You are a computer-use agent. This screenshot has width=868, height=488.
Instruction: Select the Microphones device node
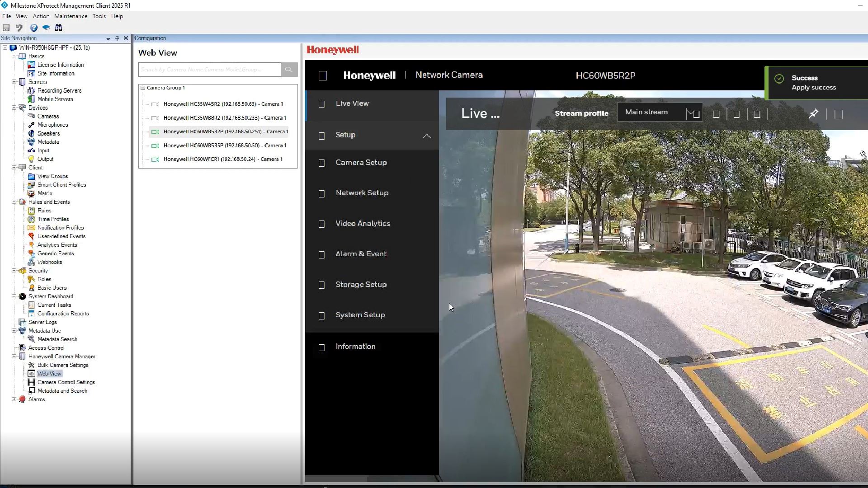click(x=52, y=125)
